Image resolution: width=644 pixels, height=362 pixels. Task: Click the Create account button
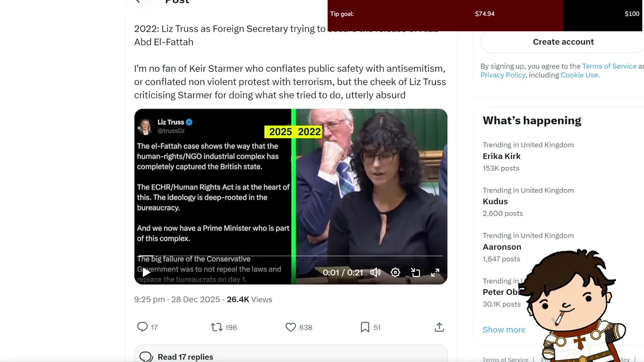563,42
